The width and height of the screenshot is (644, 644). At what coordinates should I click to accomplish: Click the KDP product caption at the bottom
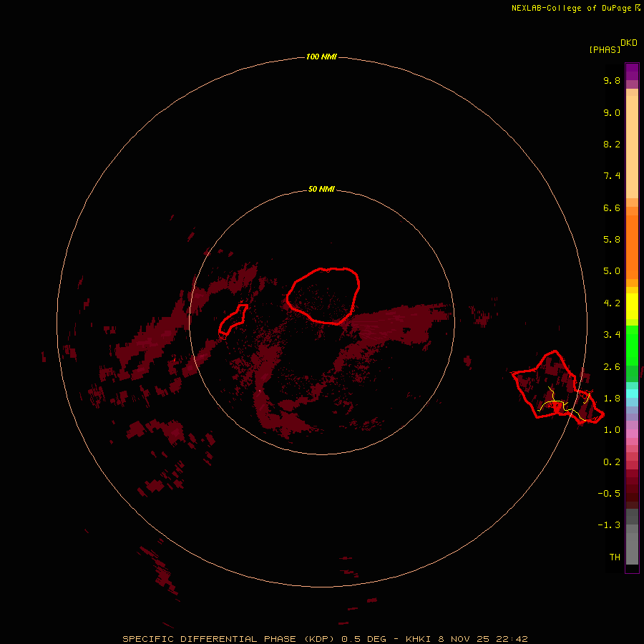325,639
